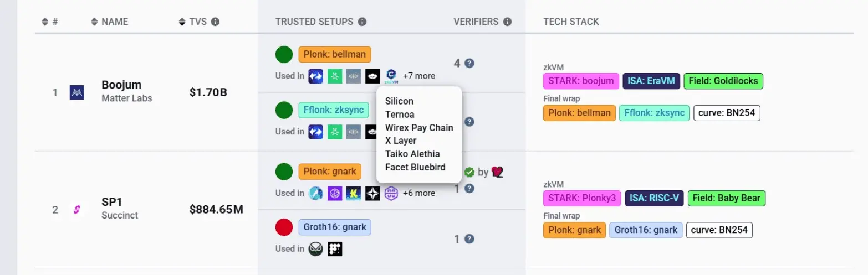Click help icon next to 4 verifiers
Viewport: 868px width, 275px height.
(x=469, y=63)
